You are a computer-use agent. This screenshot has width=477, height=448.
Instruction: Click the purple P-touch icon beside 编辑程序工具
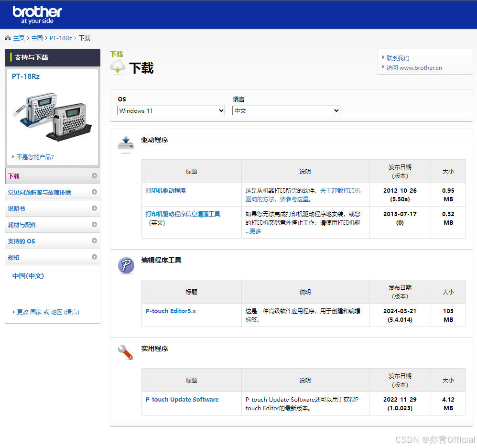126,265
